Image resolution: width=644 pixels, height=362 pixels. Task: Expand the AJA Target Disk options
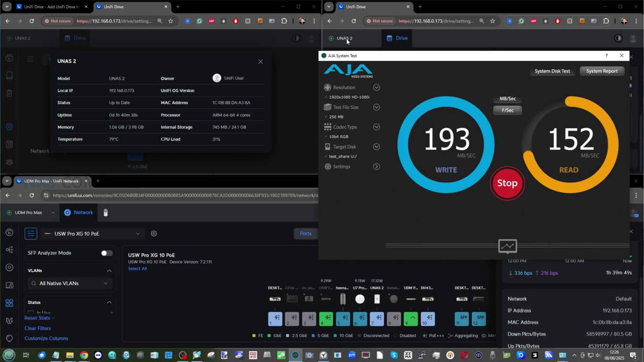376,147
